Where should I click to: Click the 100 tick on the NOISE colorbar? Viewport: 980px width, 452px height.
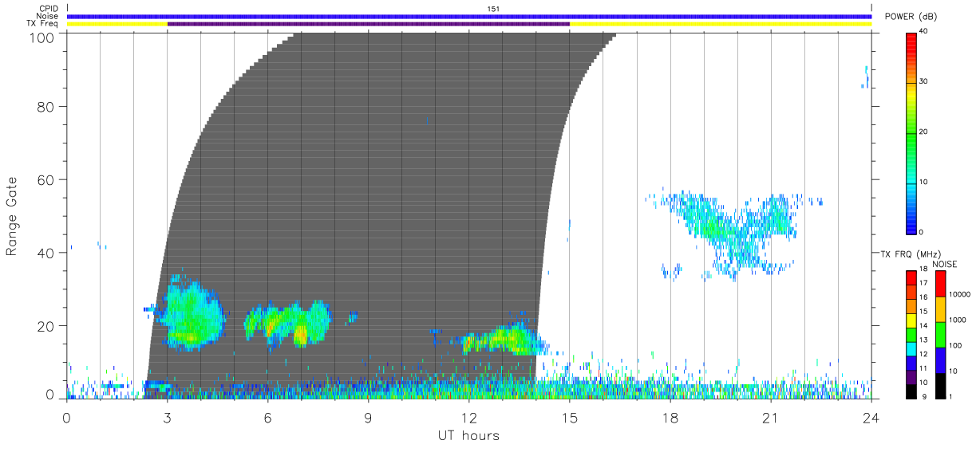click(x=957, y=346)
